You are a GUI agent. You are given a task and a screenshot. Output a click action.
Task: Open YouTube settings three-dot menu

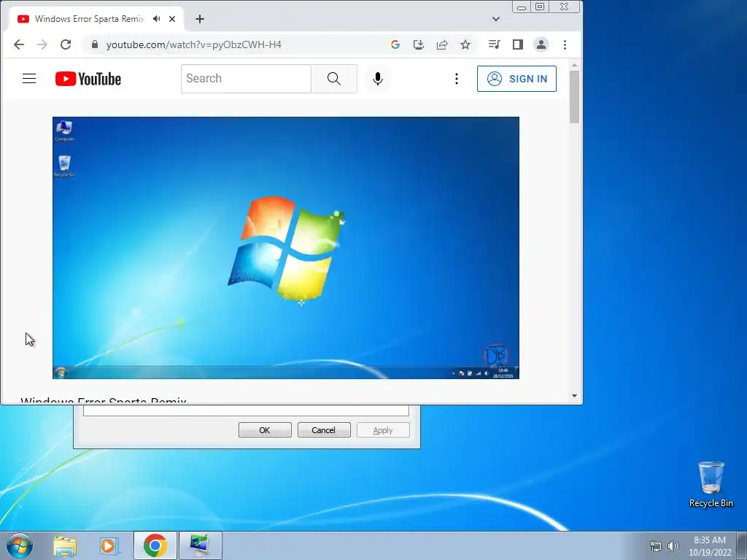coord(457,79)
